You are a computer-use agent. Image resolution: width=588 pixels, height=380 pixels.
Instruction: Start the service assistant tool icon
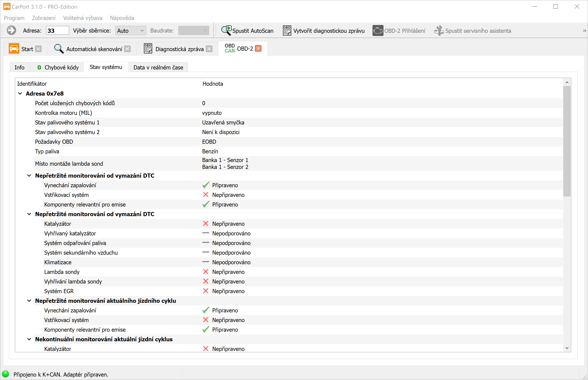[x=439, y=31]
